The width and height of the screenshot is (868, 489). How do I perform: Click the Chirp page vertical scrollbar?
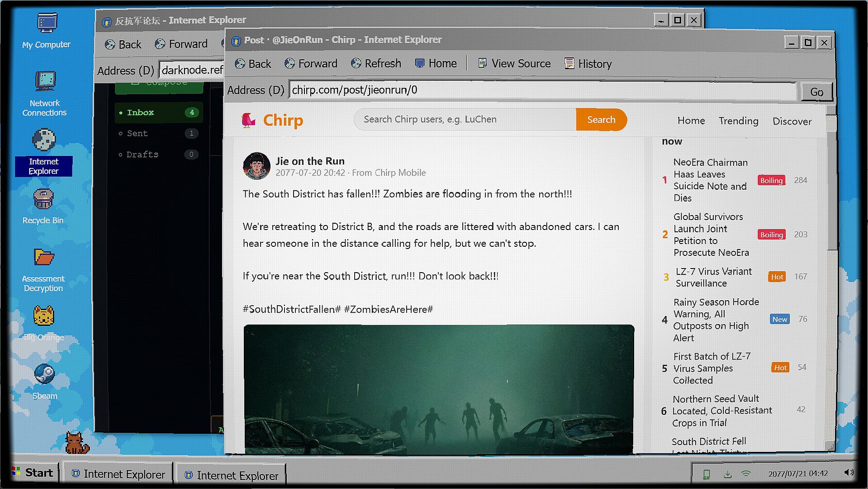831,190
